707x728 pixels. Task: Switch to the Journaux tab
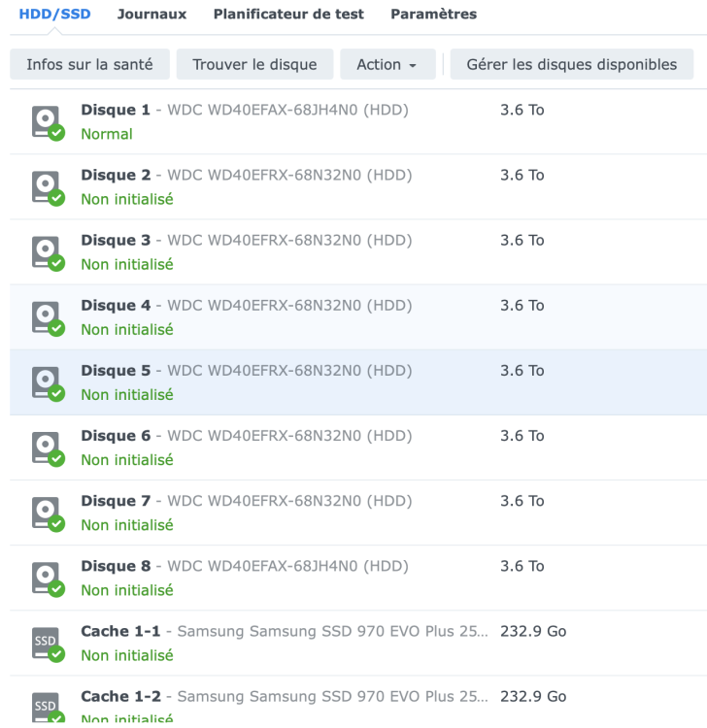point(151,15)
